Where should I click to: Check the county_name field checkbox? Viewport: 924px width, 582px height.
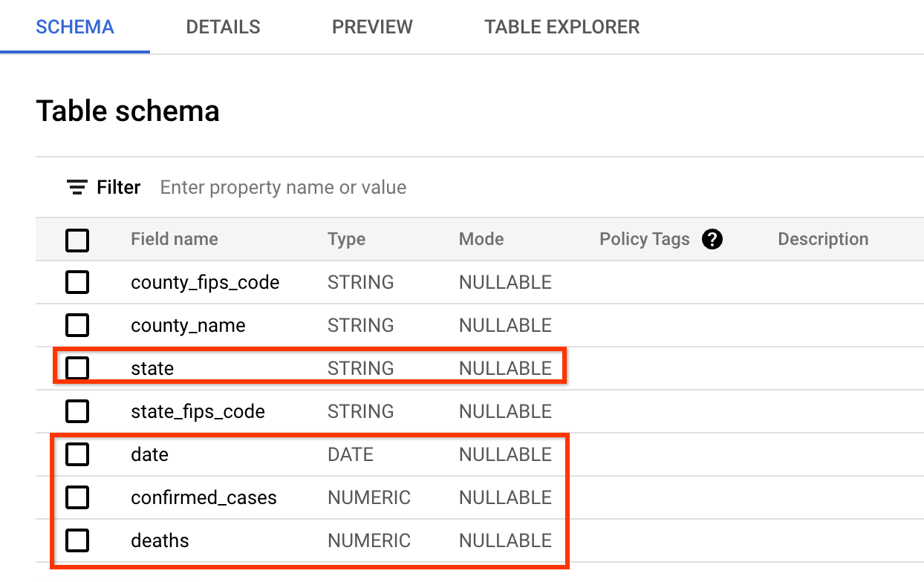pyautogui.click(x=77, y=325)
